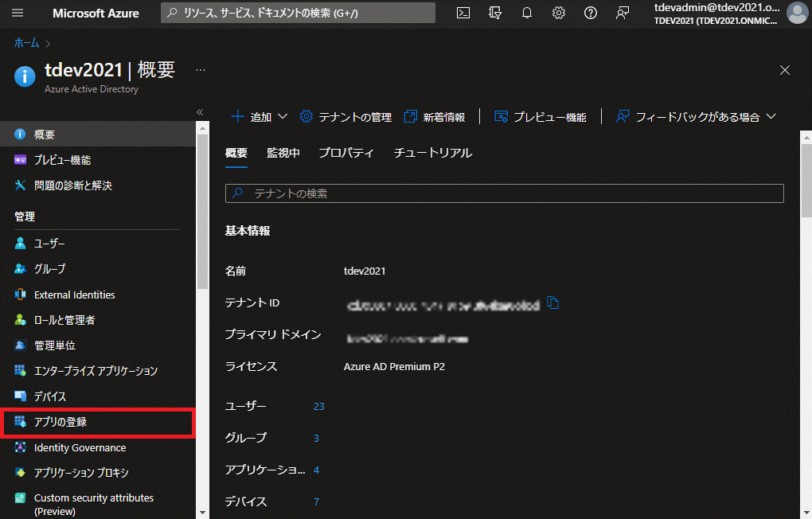Viewport: 812px width, 519px height.
Task: Click the テナントの検索 search field
Action: coord(505,193)
